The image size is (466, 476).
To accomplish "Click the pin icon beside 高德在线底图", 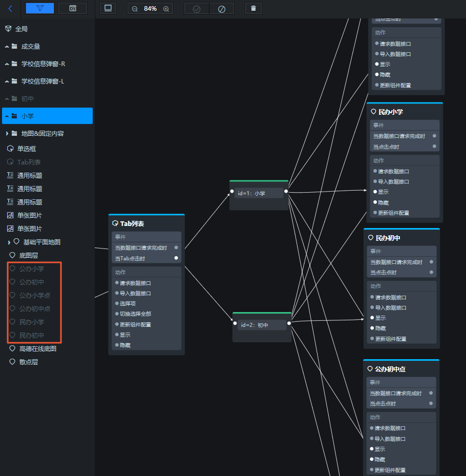I will pos(12,348).
